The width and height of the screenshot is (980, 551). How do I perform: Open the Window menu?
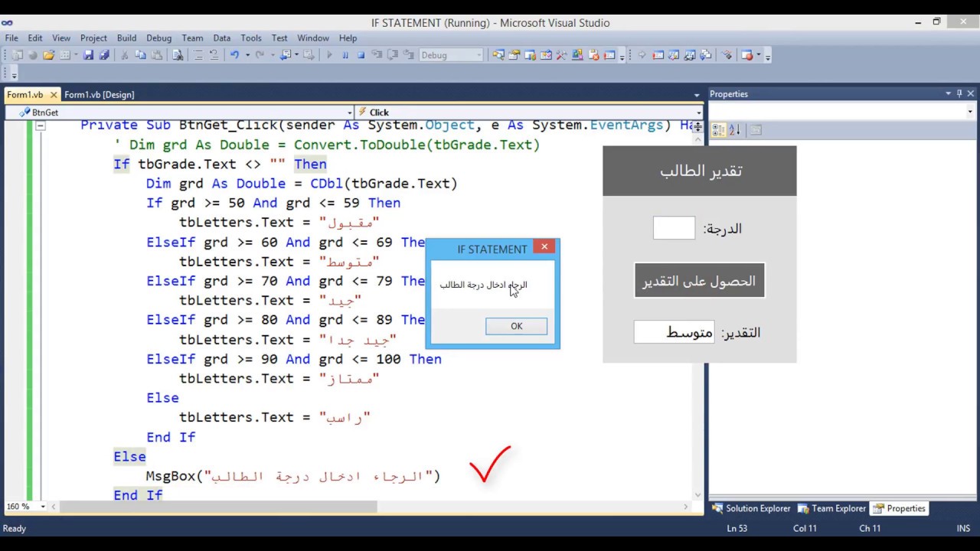point(313,37)
